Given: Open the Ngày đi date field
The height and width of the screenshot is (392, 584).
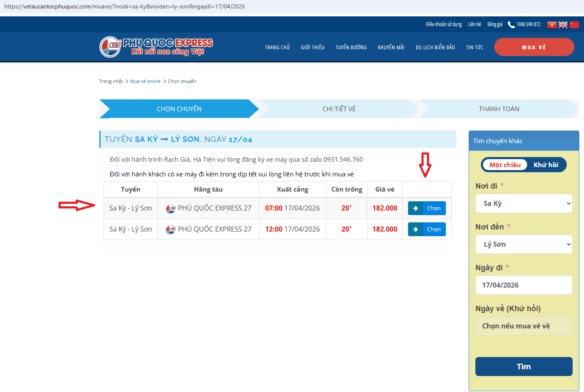Looking at the screenshot, I should 524,285.
